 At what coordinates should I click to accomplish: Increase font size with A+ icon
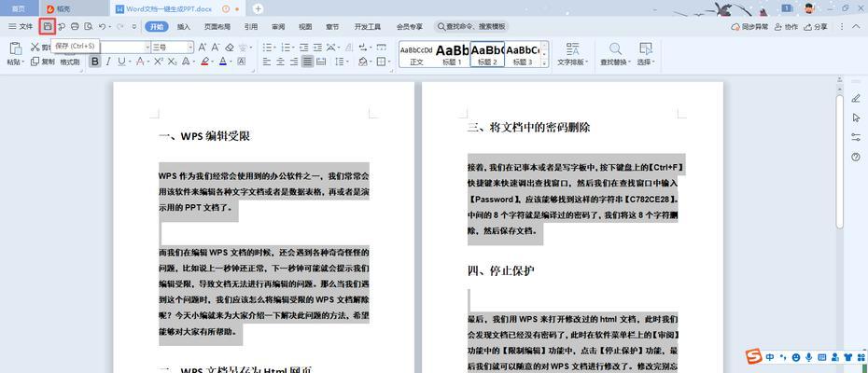click(x=202, y=47)
